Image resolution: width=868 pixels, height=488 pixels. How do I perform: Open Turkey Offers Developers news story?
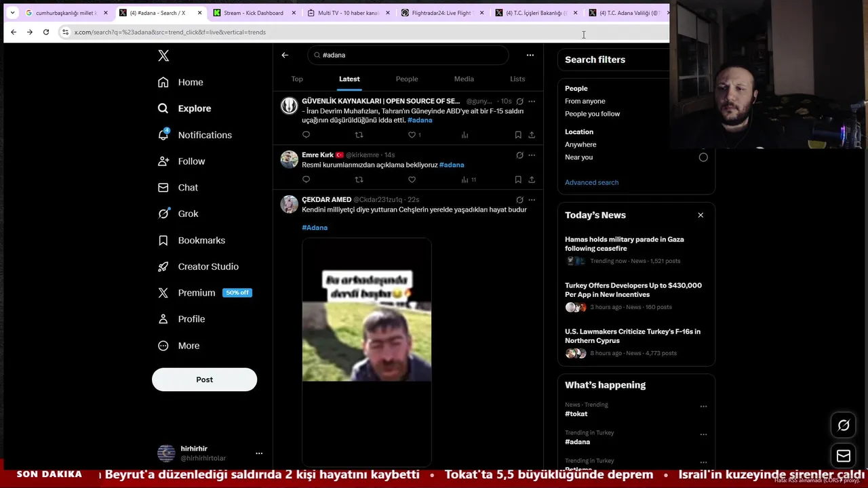point(636,296)
